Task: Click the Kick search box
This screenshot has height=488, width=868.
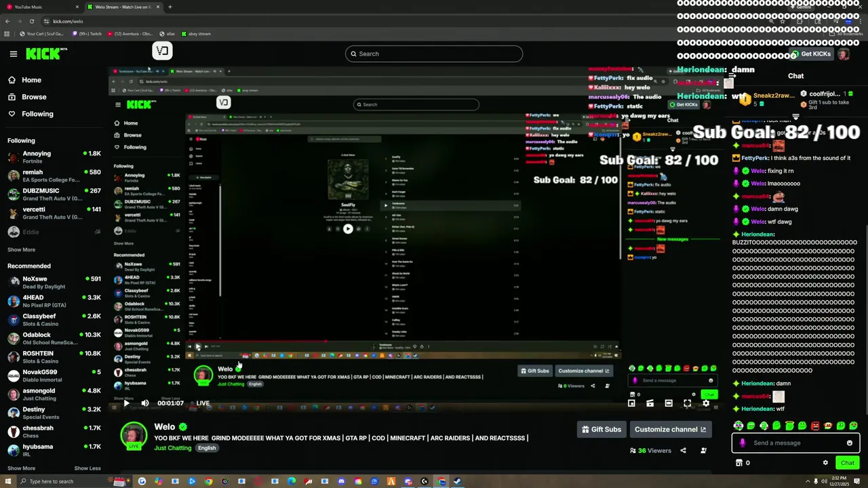Action: tap(434, 54)
